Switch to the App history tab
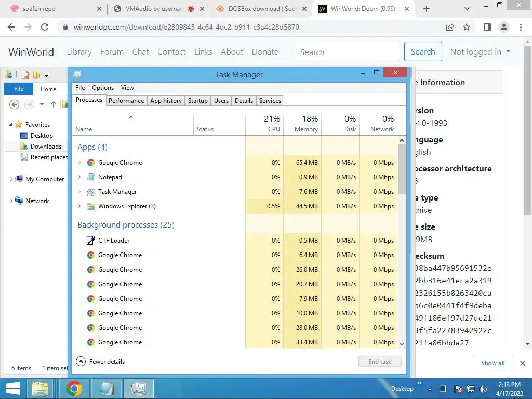This screenshot has height=399, width=532. (166, 101)
